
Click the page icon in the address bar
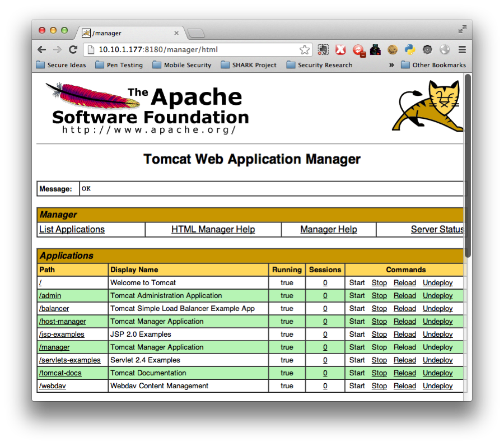click(91, 49)
